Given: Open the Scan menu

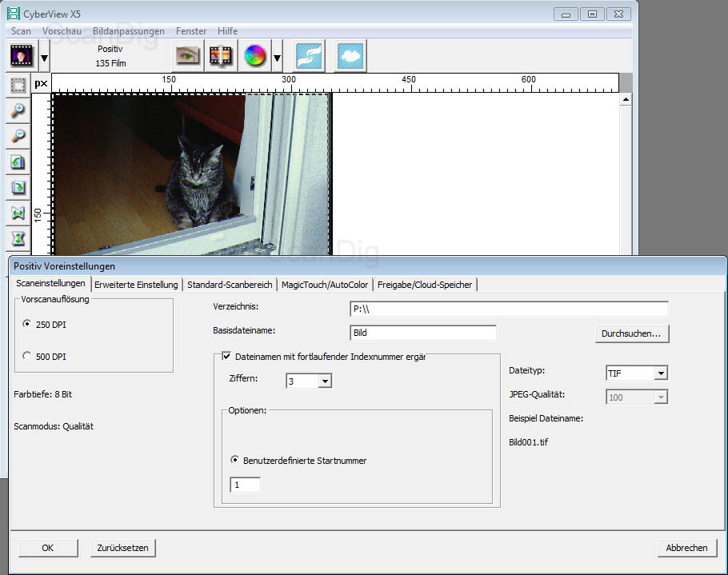Looking at the screenshot, I should [x=21, y=31].
